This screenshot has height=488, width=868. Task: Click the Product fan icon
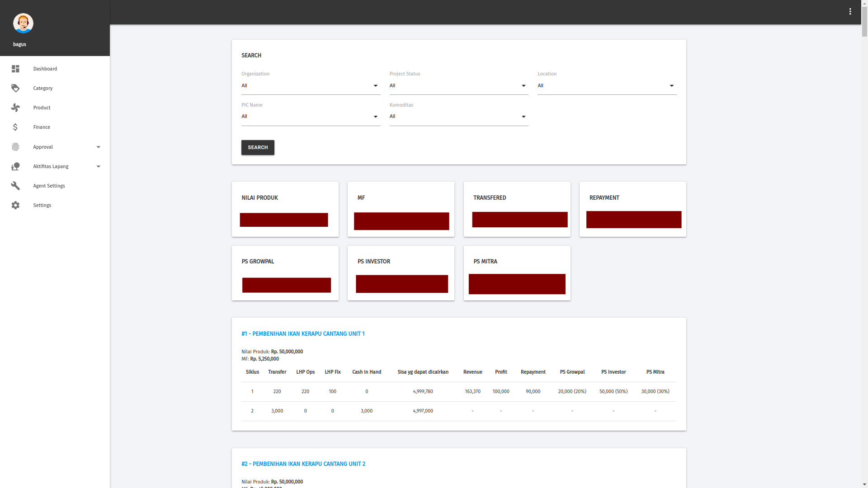coord(15,108)
